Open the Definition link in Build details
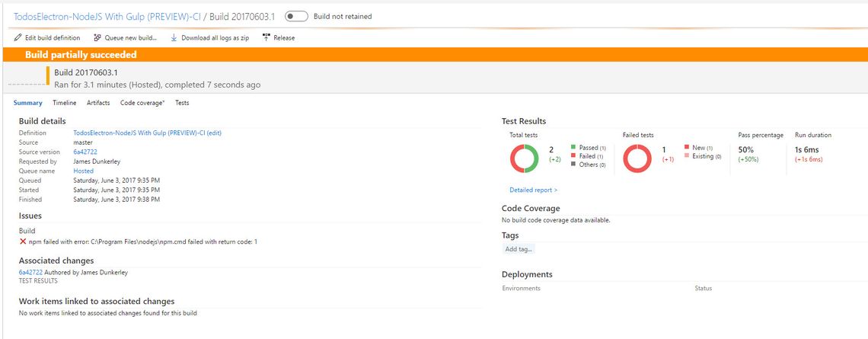 147,133
